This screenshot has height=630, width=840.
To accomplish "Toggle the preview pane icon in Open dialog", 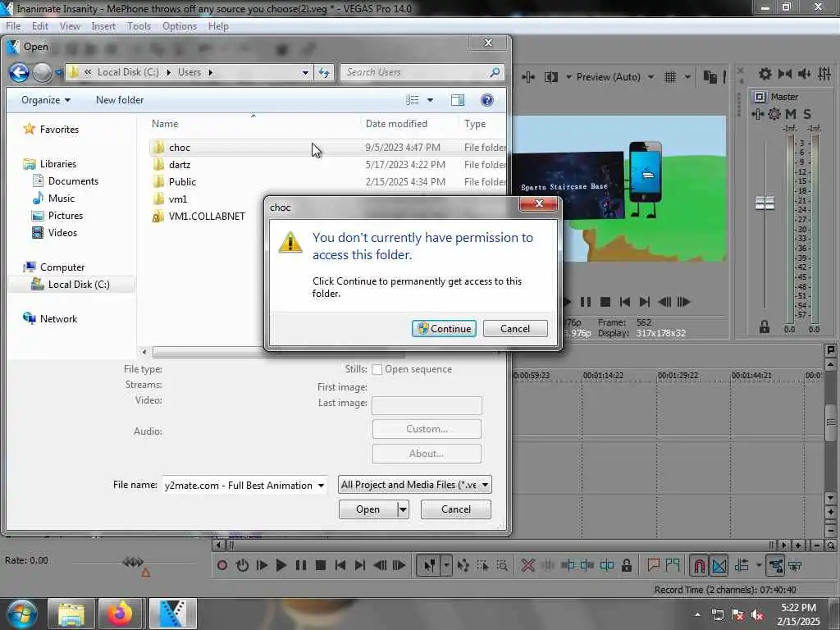I will pyautogui.click(x=458, y=100).
